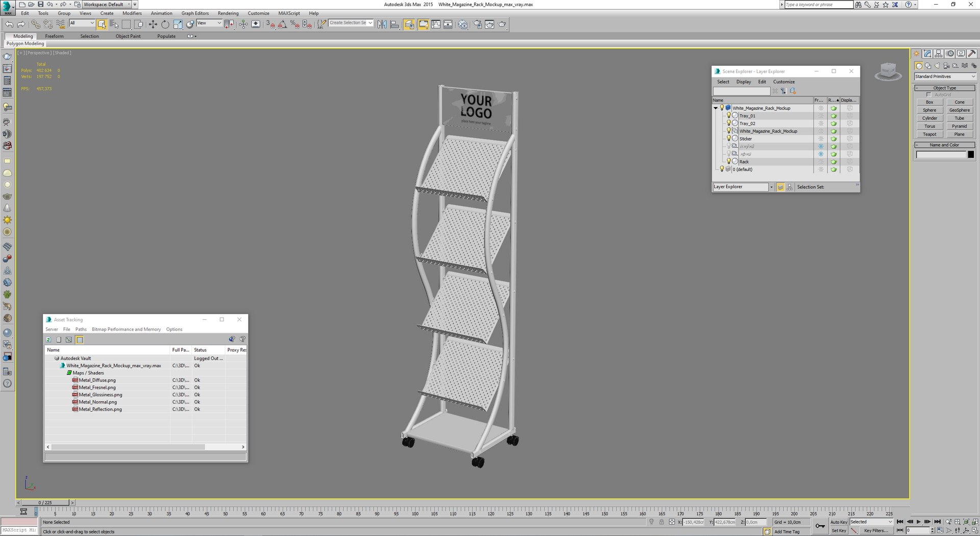The image size is (980, 536).
Task: Toggle the Percent Snap icon
Action: [x=295, y=24]
